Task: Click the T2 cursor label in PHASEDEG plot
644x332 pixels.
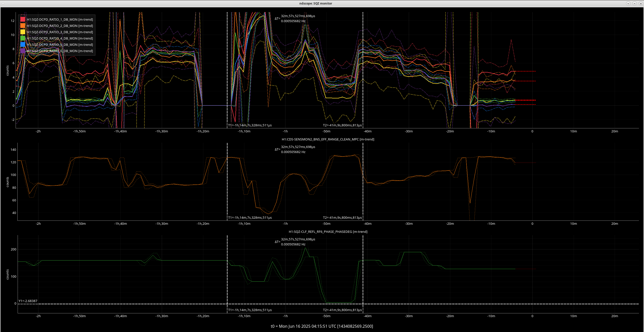Action: coord(342,310)
